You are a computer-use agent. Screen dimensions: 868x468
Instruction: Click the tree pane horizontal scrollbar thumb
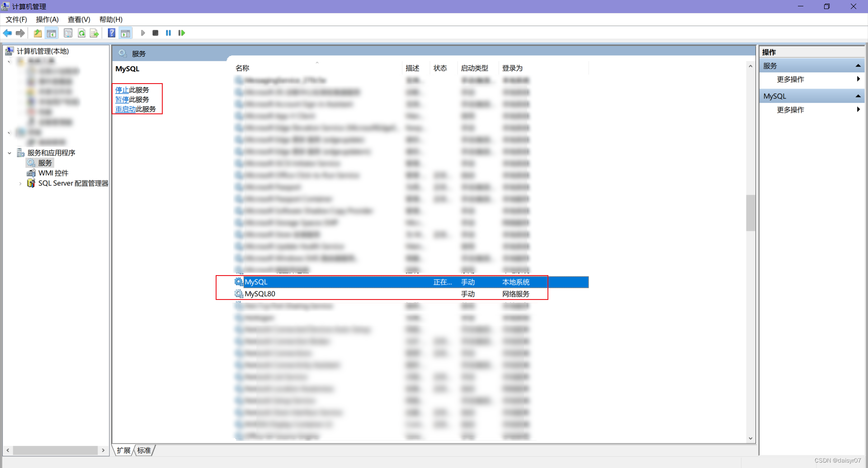(55, 450)
